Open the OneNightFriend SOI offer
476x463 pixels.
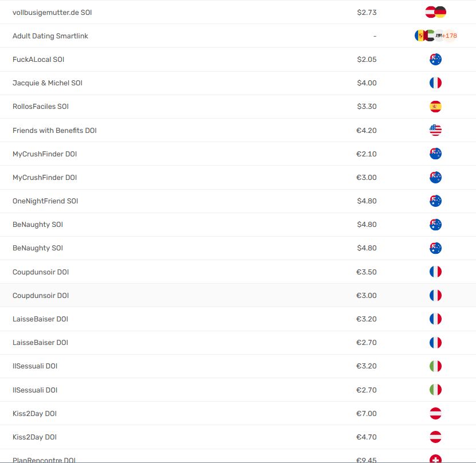coord(45,201)
